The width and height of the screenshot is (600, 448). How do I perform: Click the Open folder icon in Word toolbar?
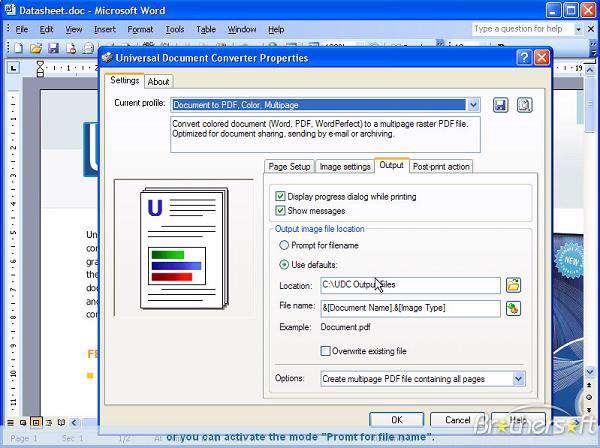[36, 48]
